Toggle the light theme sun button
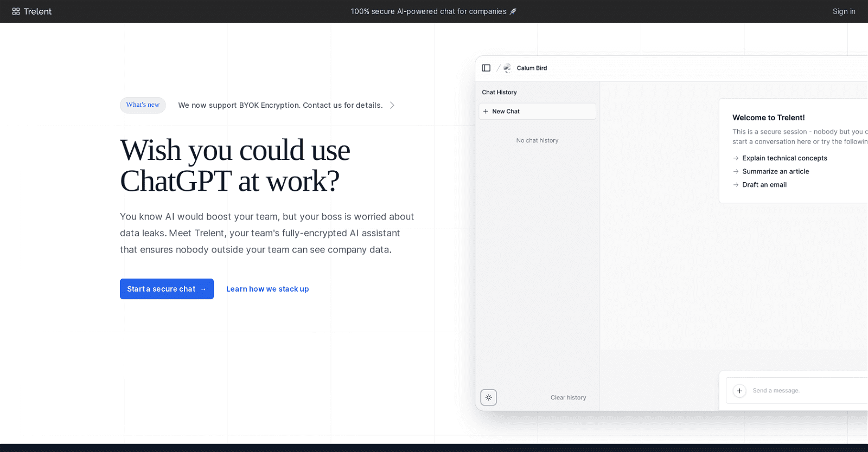 coord(489,397)
